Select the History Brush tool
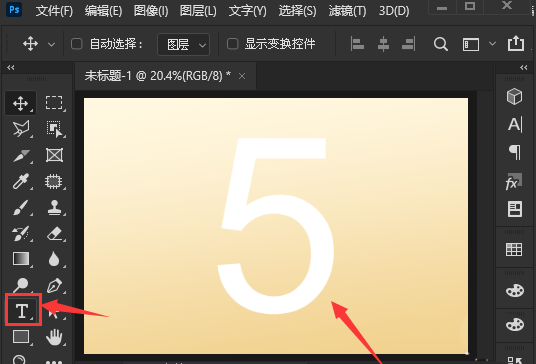The height and width of the screenshot is (364, 536). point(21,233)
